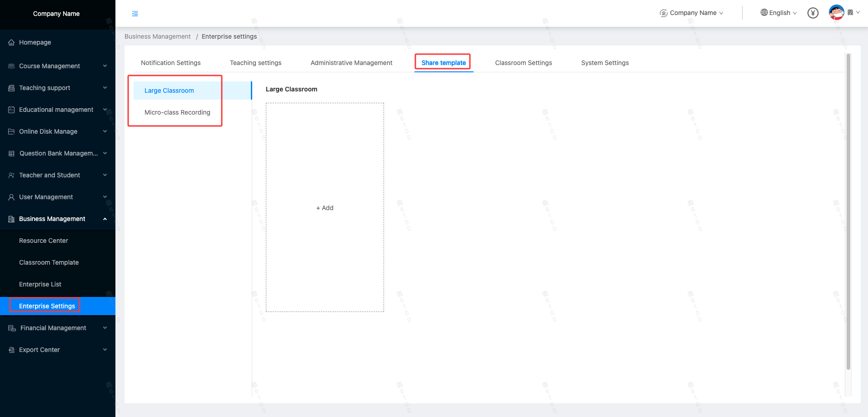Open the Company Name switcher dropdown
This screenshot has width=868, height=417.
(692, 13)
